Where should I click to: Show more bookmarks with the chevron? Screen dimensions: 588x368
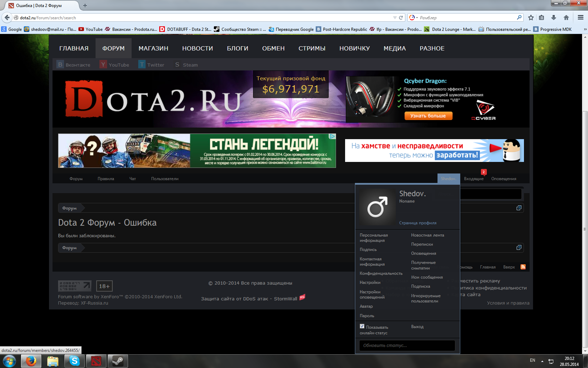pos(585,29)
